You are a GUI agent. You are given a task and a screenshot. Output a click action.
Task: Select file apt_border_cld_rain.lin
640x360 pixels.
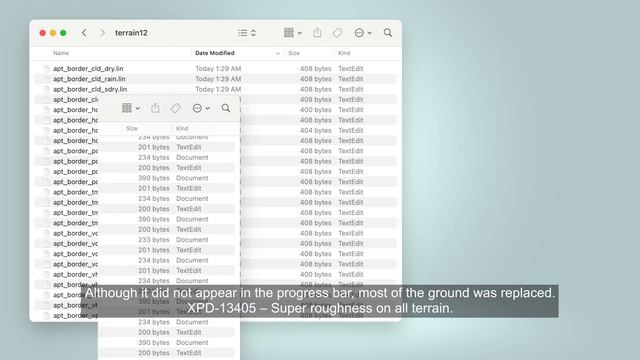point(89,79)
